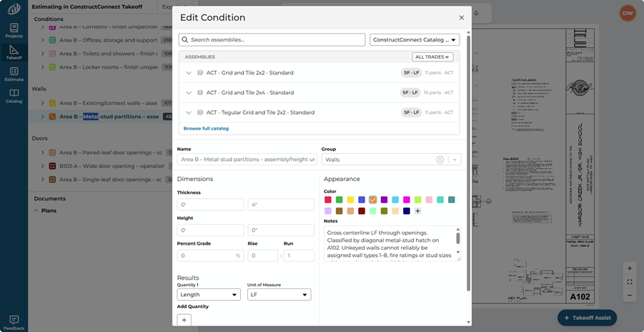644x332 pixels.
Task: Expand Area B Offices, storage and support row
Action: point(43,40)
